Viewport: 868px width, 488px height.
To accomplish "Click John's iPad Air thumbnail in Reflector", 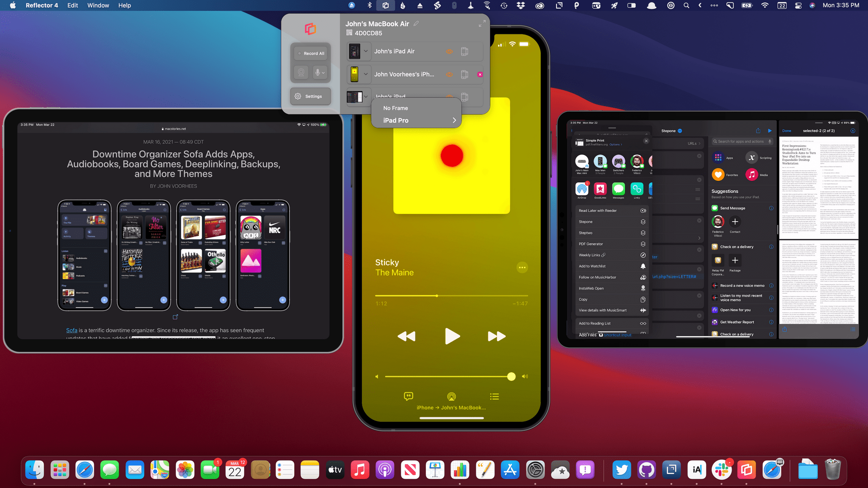I will point(354,51).
